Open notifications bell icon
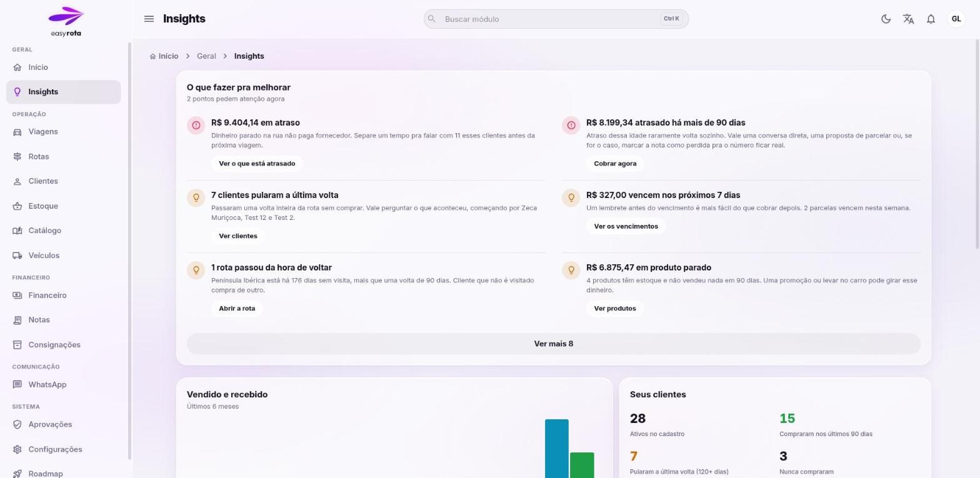Viewport: 980px width, 478px height. point(931,19)
